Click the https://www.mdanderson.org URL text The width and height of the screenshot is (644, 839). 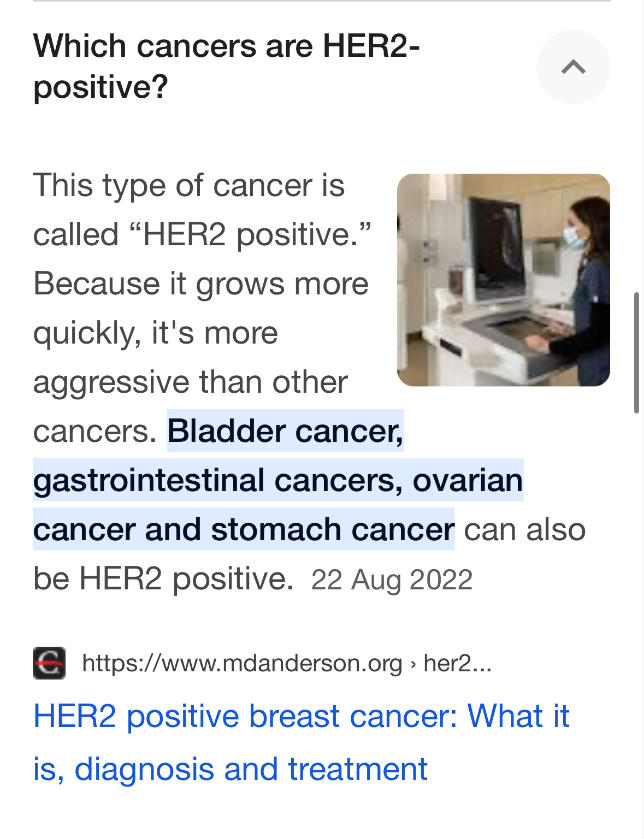pos(242,663)
